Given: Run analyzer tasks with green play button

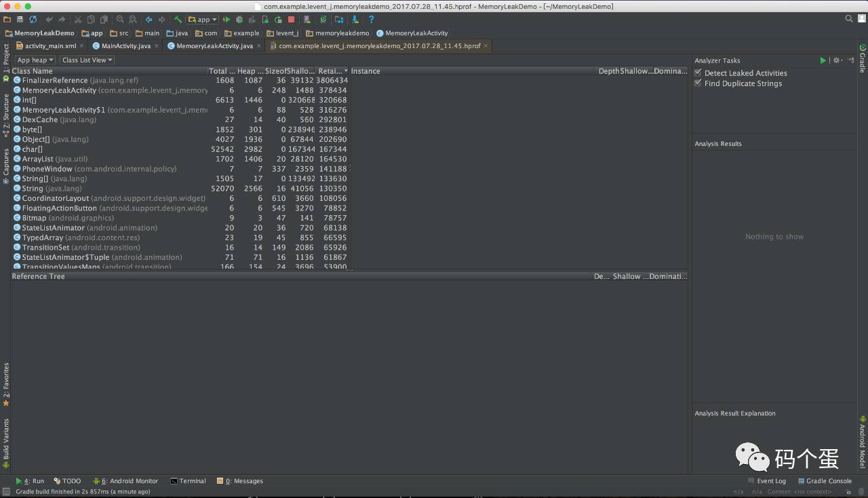Looking at the screenshot, I should click(x=823, y=60).
